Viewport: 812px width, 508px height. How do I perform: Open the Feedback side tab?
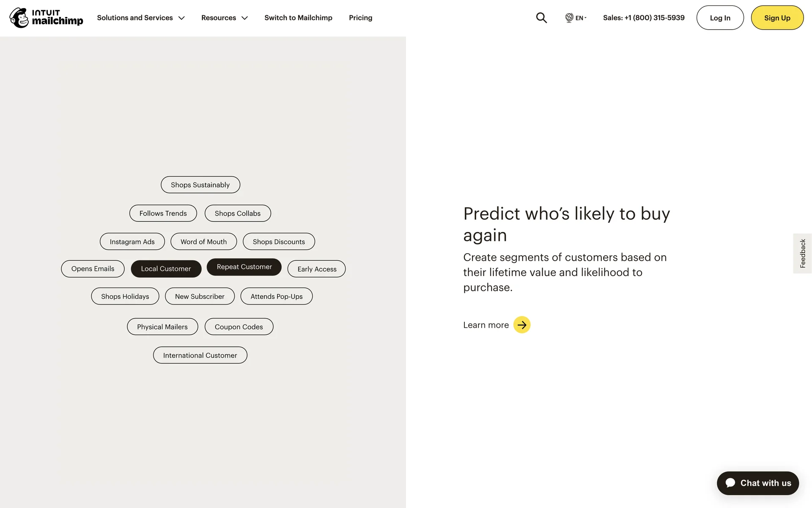point(802,254)
